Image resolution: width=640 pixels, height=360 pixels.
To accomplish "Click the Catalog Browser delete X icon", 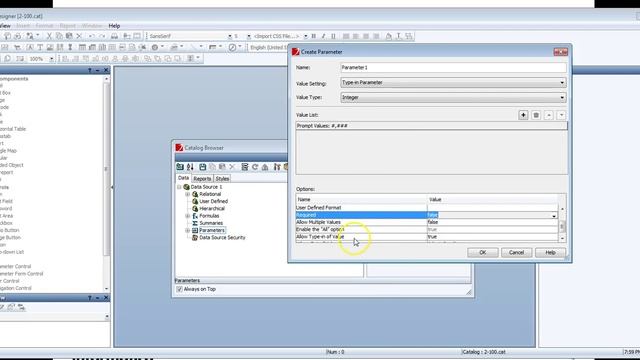I will [232, 167].
